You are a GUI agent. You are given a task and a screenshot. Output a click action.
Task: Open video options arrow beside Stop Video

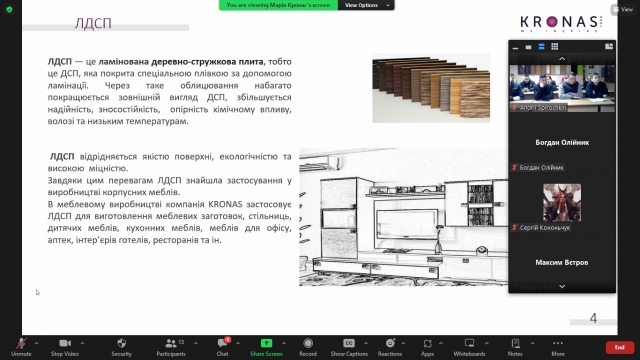coord(82,344)
